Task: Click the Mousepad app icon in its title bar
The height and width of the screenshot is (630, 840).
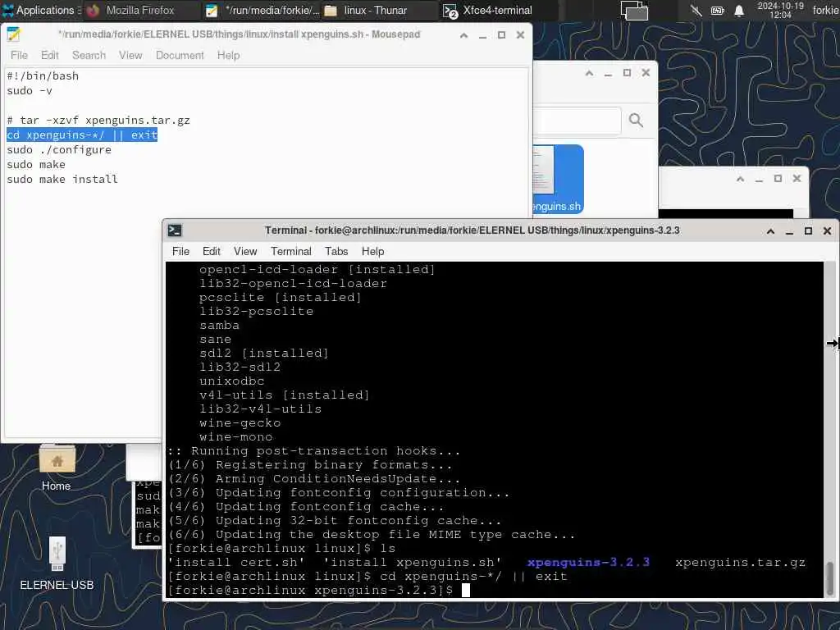Action: [14, 34]
